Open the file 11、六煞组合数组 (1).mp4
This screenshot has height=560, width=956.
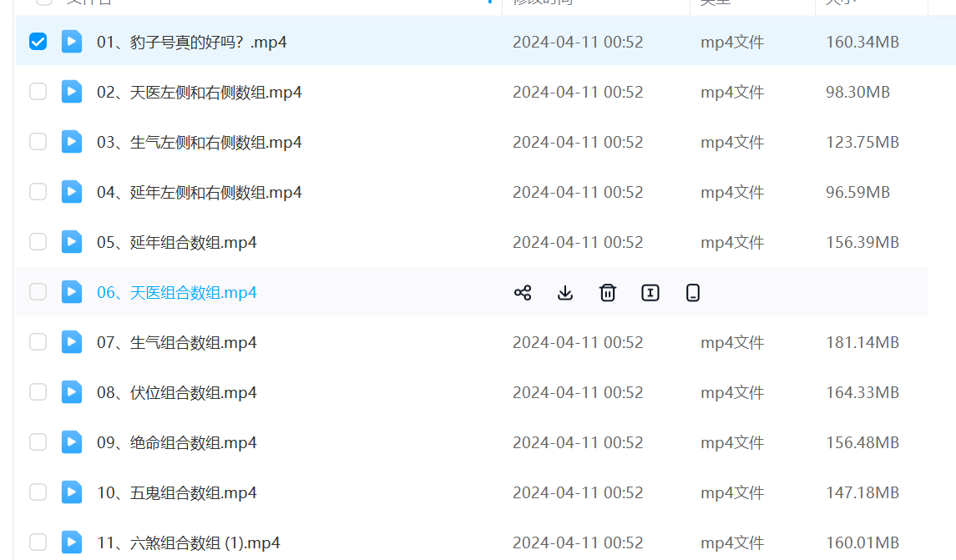(188, 542)
